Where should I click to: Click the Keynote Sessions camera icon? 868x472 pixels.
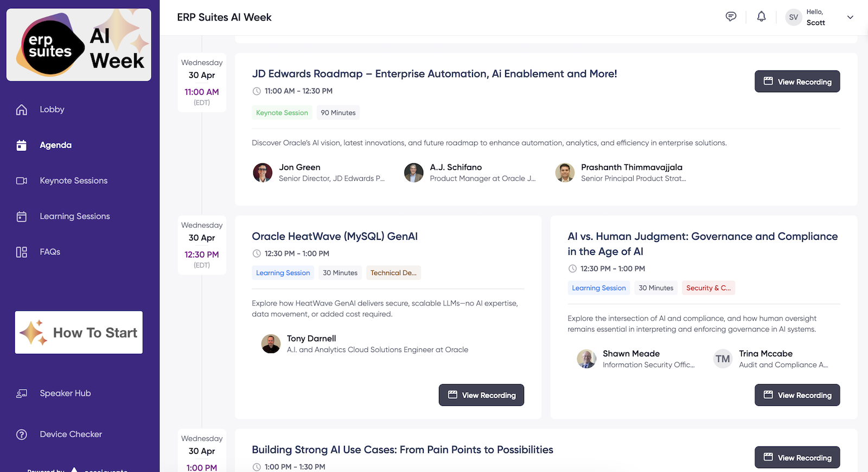tap(22, 181)
